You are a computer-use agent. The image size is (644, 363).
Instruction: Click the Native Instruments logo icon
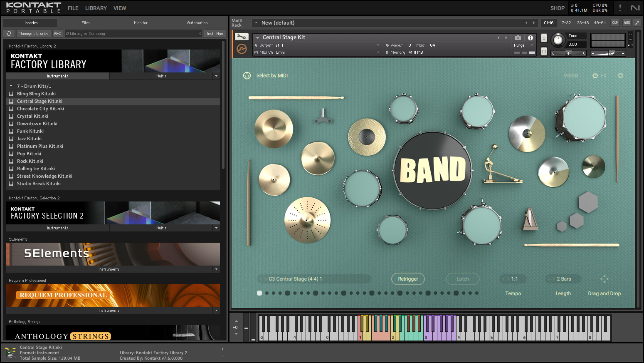coord(635,7)
